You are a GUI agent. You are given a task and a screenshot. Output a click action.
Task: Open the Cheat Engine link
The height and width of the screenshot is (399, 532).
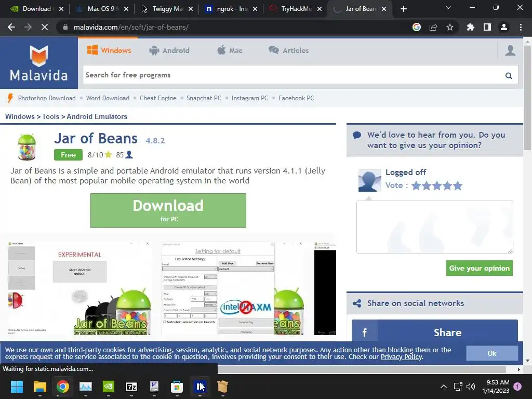158,98
